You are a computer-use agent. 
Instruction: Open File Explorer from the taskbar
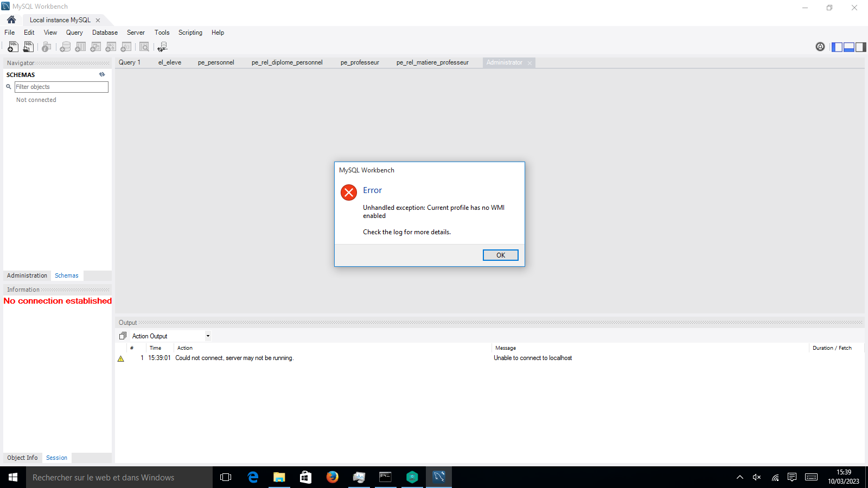click(x=279, y=477)
